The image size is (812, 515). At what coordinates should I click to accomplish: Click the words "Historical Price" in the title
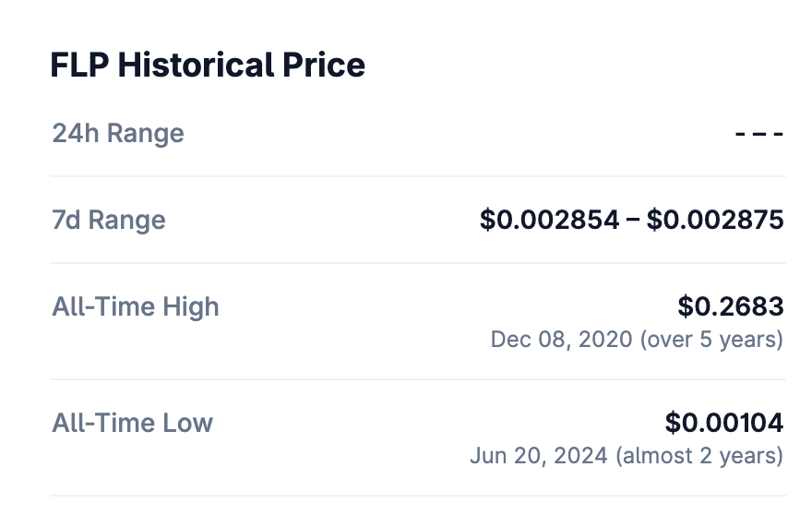click(242, 66)
